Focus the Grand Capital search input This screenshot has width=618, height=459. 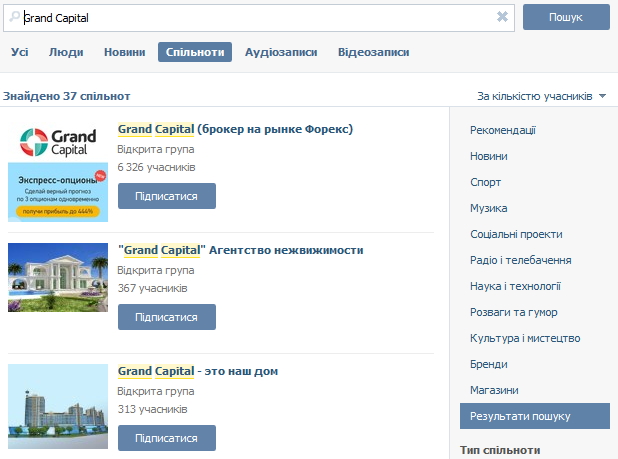point(259,18)
